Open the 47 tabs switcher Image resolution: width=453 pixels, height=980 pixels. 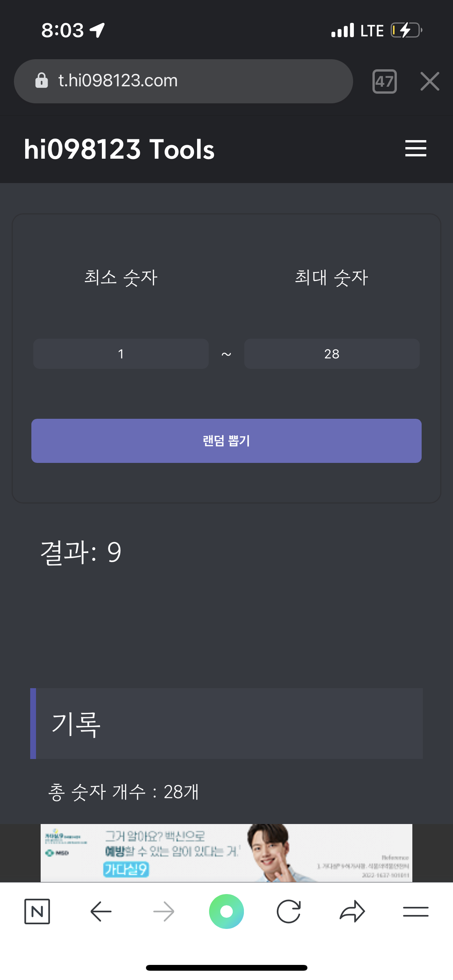click(384, 81)
